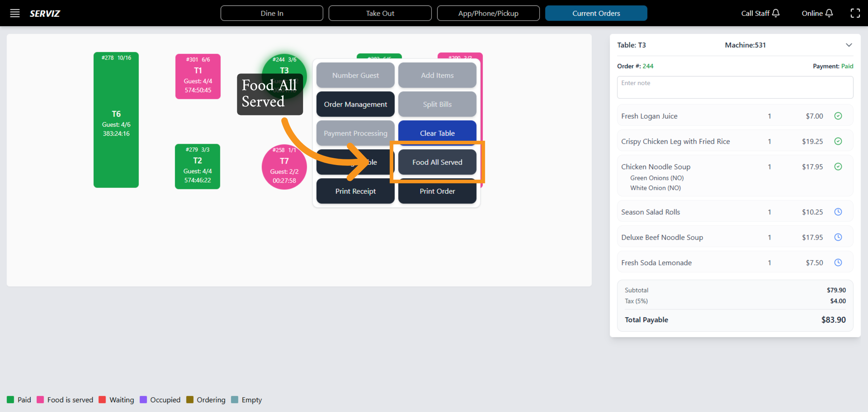Open the hamburger menu icon
Image resolution: width=868 pixels, height=412 pixels.
tap(15, 13)
